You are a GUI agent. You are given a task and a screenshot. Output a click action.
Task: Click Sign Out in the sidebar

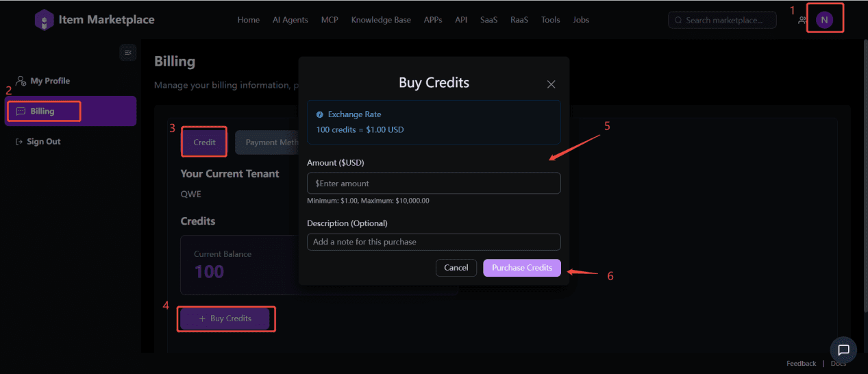[43, 141]
